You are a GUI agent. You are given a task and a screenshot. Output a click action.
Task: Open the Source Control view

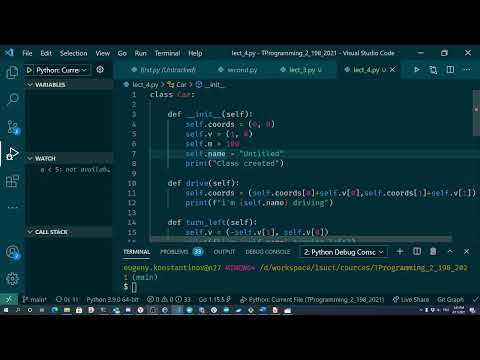[x=13, y=127]
